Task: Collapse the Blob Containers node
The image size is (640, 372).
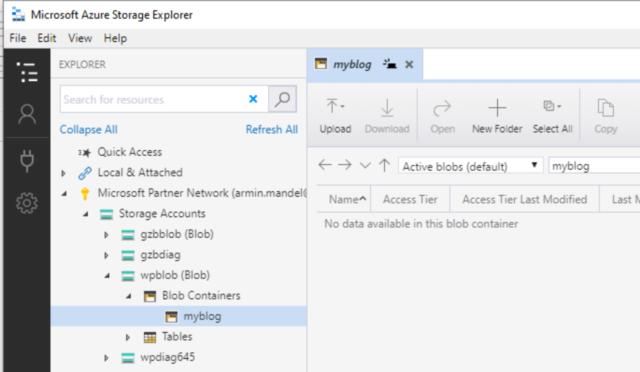Action: [x=129, y=296]
